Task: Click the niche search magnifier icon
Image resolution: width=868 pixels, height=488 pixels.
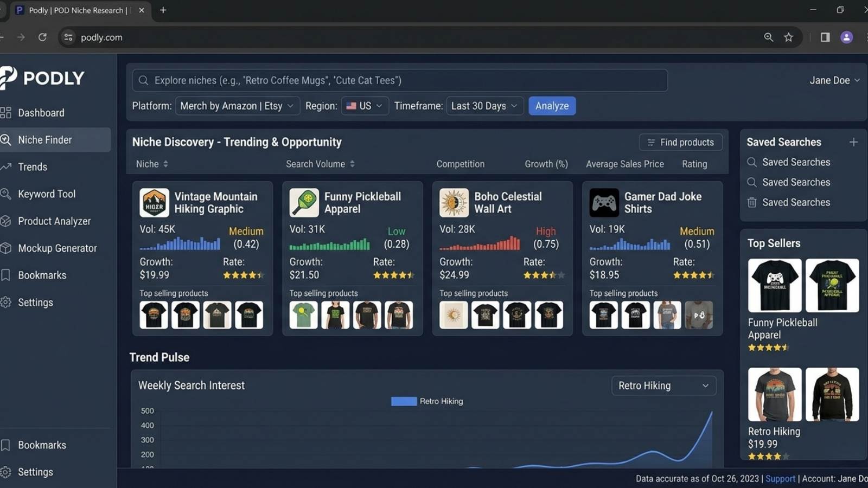Action: tap(143, 80)
